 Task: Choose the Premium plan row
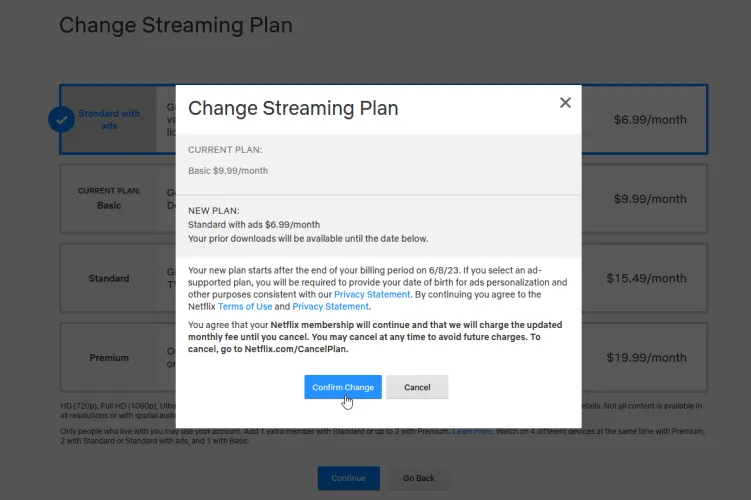[x=109, y=357]
